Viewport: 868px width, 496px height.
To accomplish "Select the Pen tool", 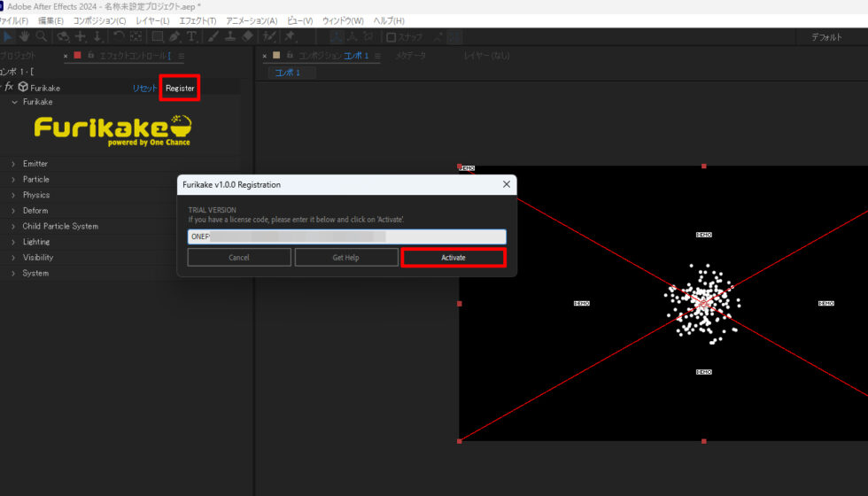I will pyautogui.click(x=174, y=37).
